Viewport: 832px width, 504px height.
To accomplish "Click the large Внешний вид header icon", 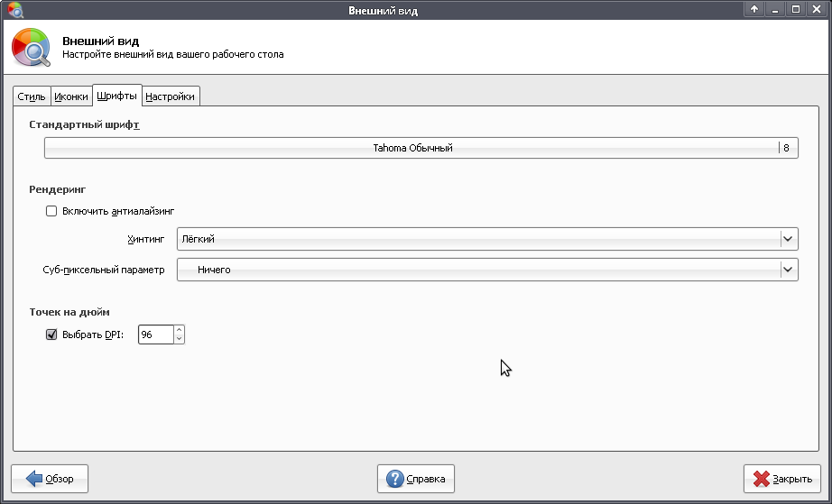I will click(33, 48).
